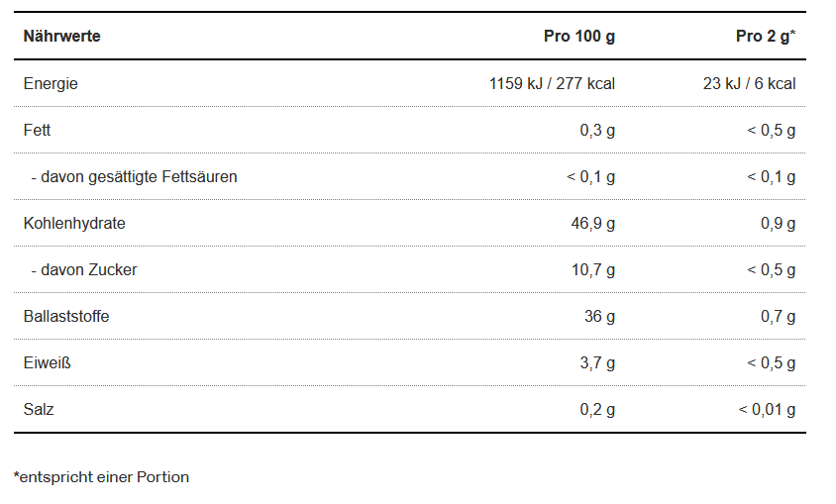Click the 36 g fiber value
836x504 pixels.
[x=599, y=316]
